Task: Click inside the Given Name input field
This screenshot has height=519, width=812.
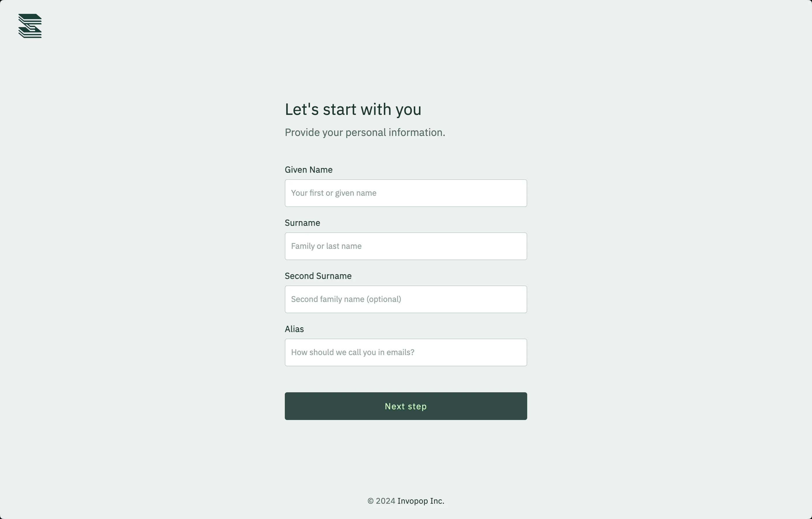Action: [406, 193]
